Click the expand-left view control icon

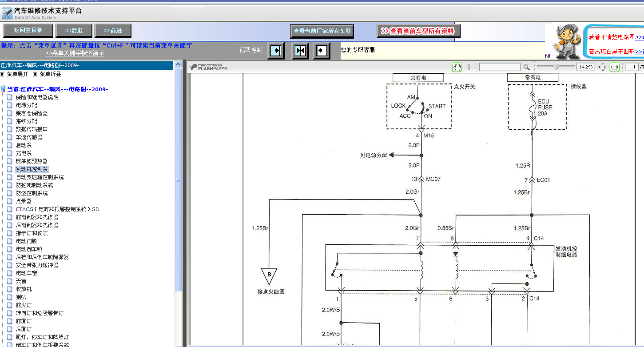coord(322,50)
